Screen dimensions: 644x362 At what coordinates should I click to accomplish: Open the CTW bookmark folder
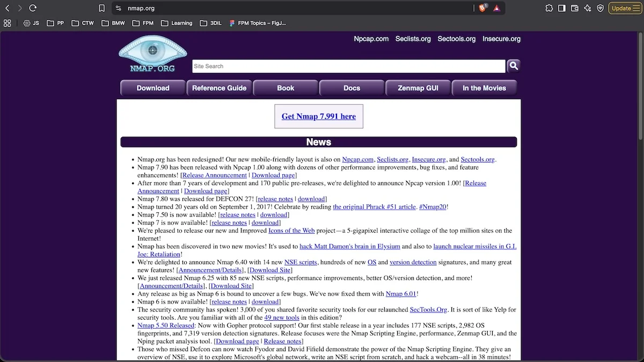pos(83,23)
